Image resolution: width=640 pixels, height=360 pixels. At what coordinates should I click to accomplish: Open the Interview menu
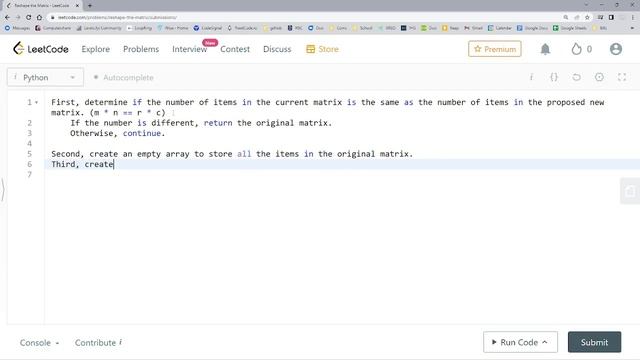189,49
